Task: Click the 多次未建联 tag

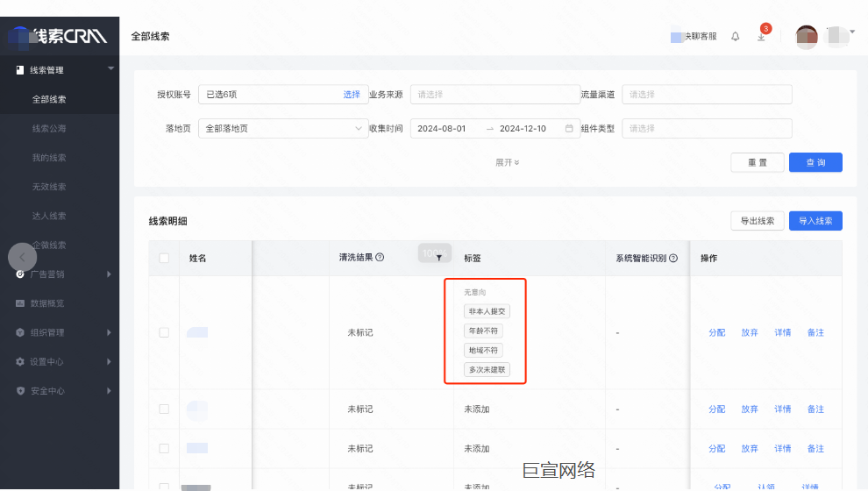Action: click(487, 369)
